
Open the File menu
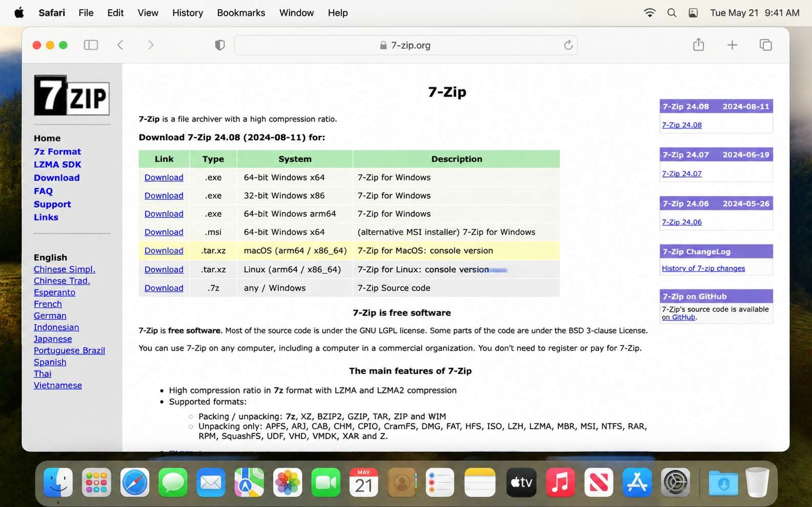click(x=86, y=13)
